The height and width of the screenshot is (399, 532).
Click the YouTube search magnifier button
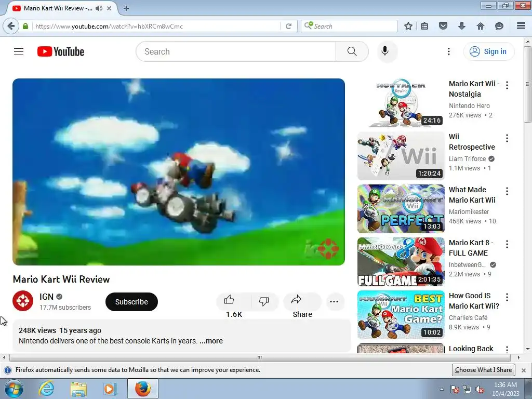pyautogui.click(x=352, y=51)
